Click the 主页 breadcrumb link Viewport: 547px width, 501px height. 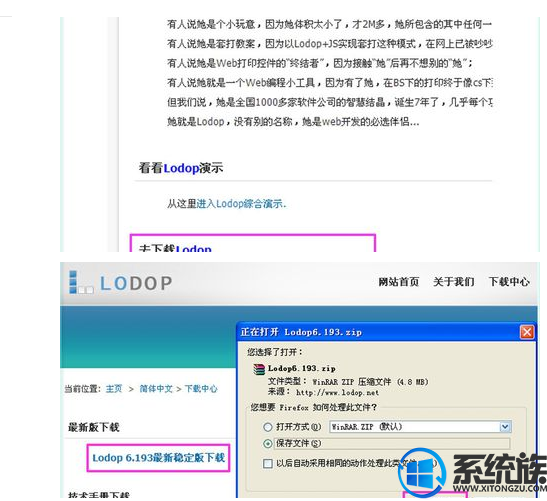click(114, 389)
